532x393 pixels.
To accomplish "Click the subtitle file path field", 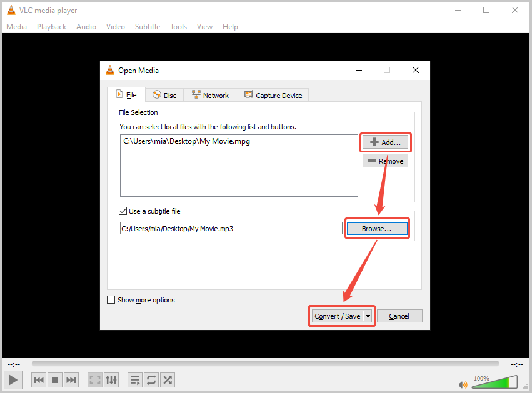I will (x=231, y=228).
